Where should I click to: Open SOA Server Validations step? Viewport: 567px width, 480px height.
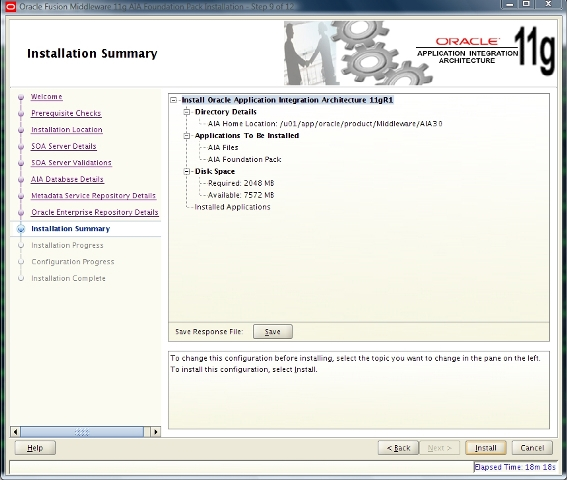pyautogui.click(x=71, y=162)
